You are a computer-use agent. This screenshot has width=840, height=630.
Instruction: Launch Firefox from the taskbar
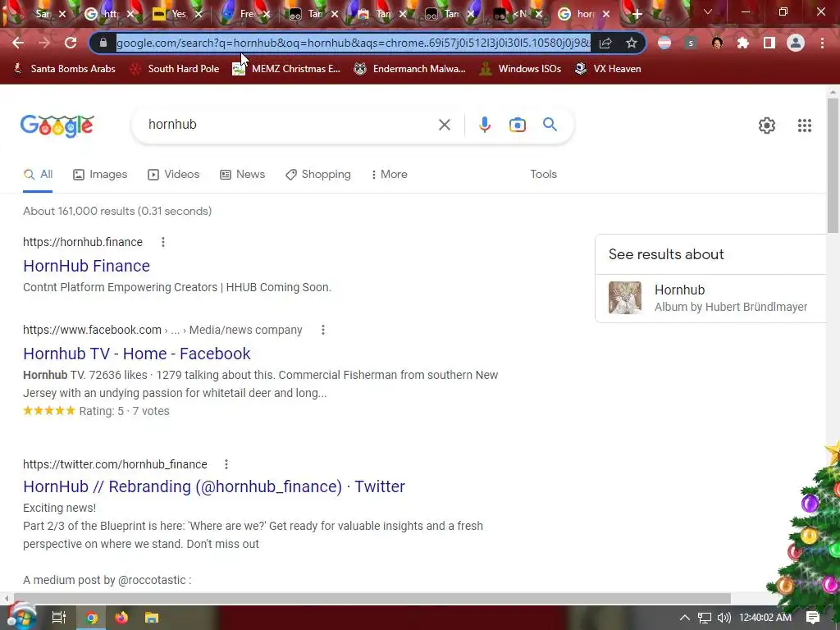[121, 618]
